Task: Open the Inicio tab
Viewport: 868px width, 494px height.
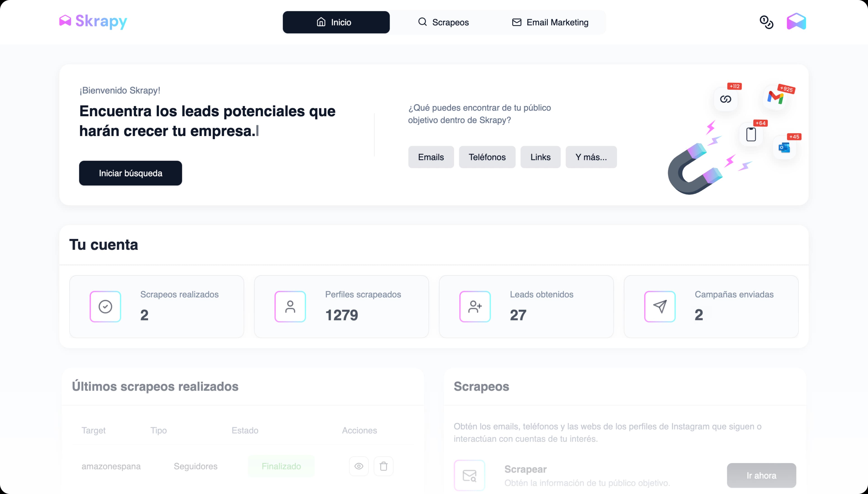Action: [x=336, y=22]
